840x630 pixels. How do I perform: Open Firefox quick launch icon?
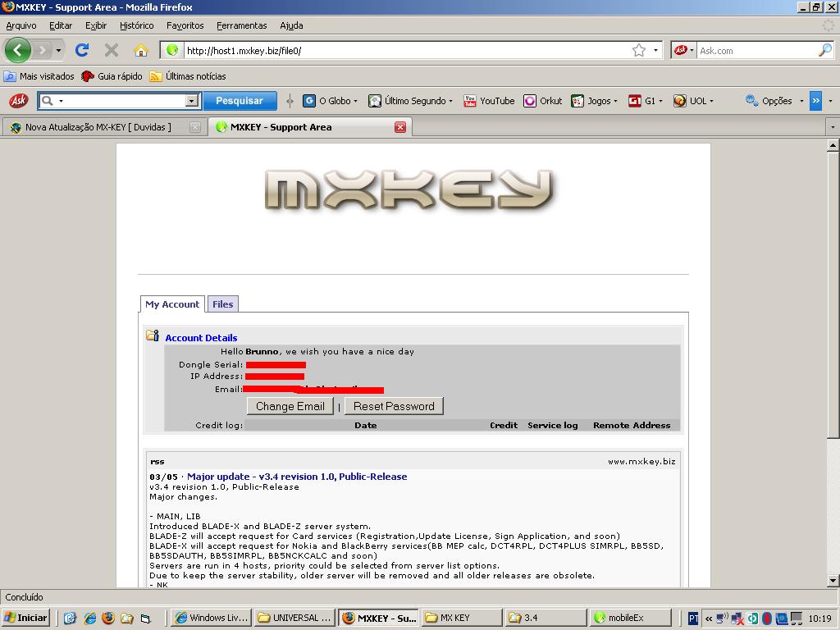pos(107,618)
